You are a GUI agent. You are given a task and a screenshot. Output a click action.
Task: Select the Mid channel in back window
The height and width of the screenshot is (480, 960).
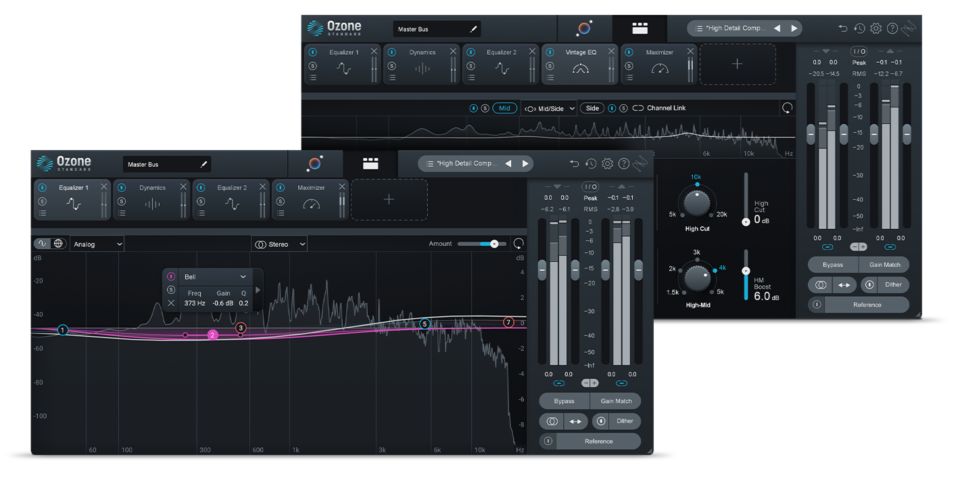point(504,108)
